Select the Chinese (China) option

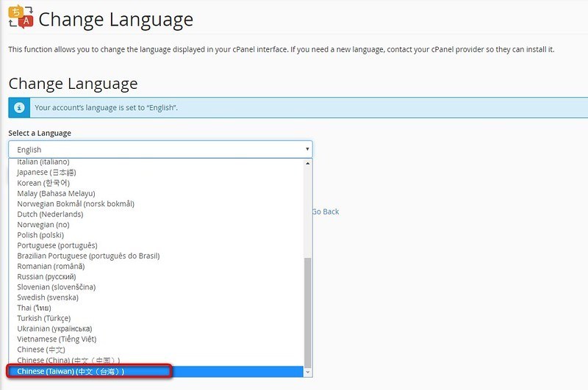pyautogui.click(x=156, y=360)
